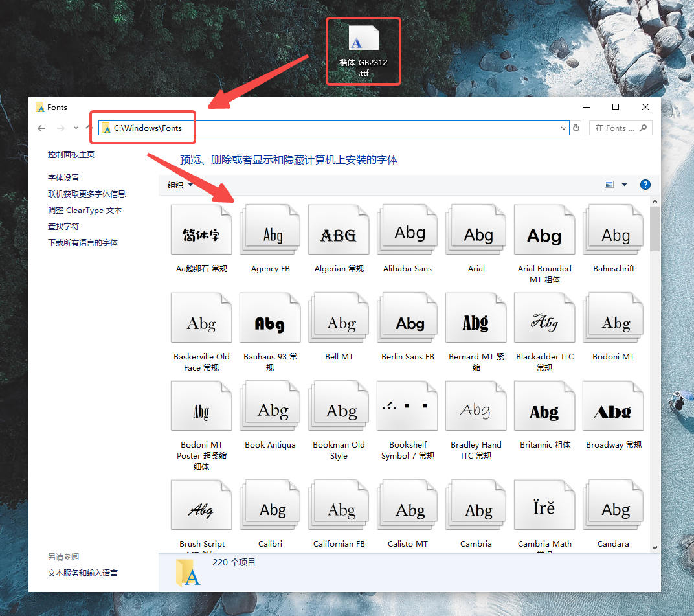Select the Candara font
The image size is (694, 616).
pyautogui.click(x=614, y=514)
